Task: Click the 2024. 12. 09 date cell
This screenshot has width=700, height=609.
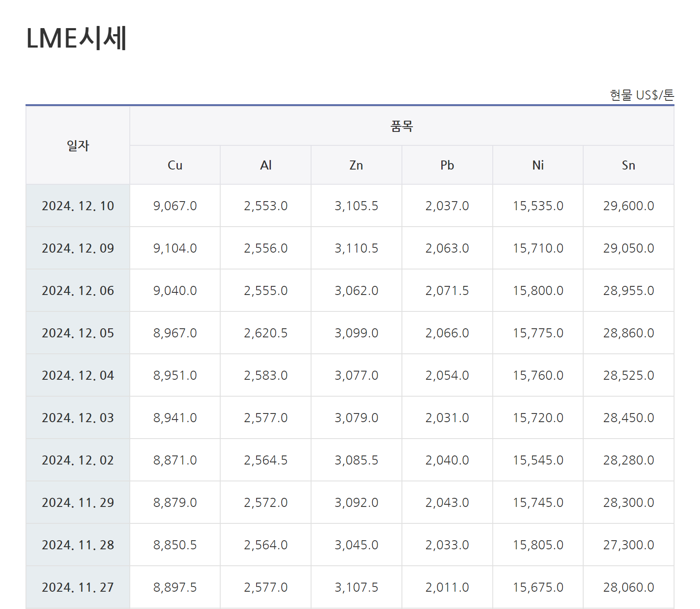Action: 78,248
